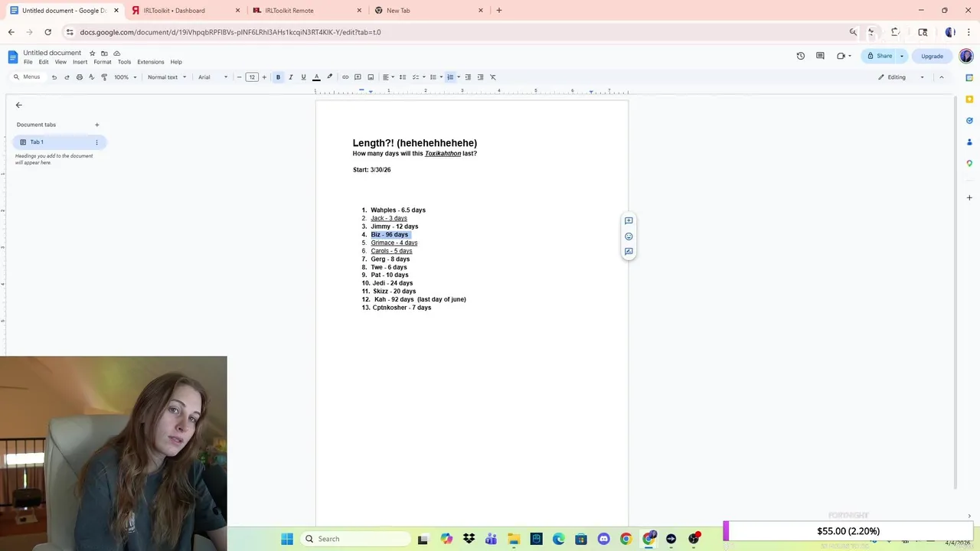Viewport: 980px width, 551px height.
Task: Expand the Share options arrow
Action: (x=902, y=56)
